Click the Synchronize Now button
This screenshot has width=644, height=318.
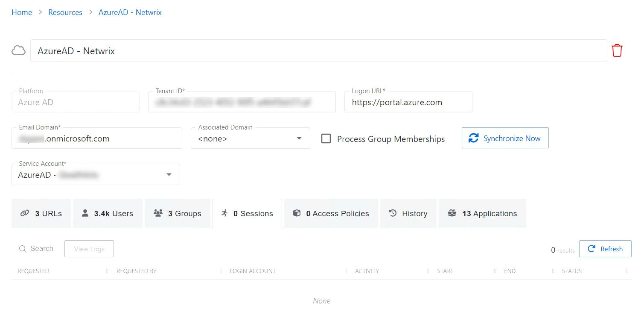coord(505,138)
